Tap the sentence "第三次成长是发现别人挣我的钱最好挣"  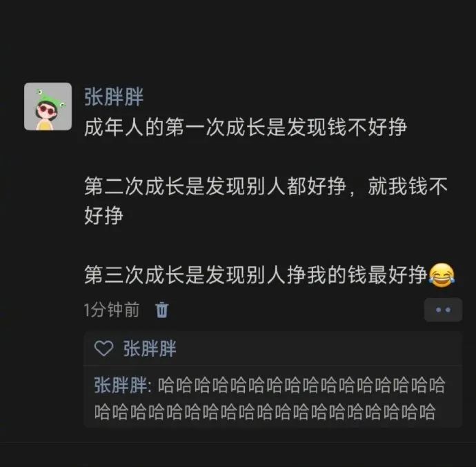(256, 275)
